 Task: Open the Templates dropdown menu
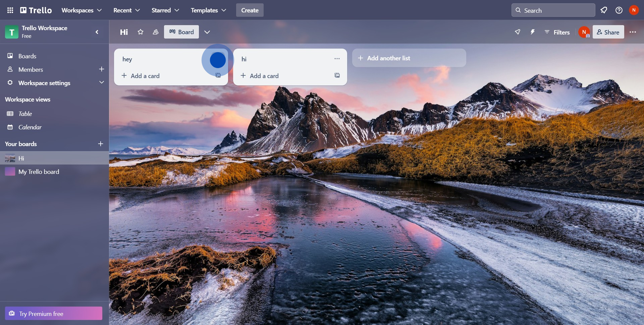point(208,10)
